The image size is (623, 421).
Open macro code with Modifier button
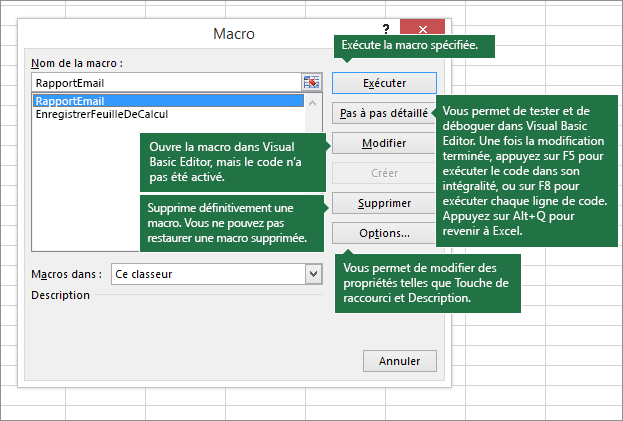384,143
